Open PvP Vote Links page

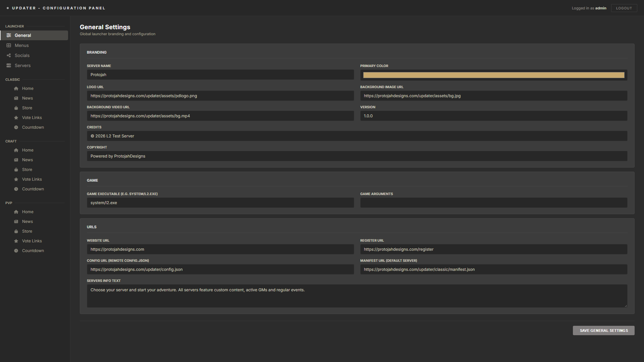(x=34, y=241)
